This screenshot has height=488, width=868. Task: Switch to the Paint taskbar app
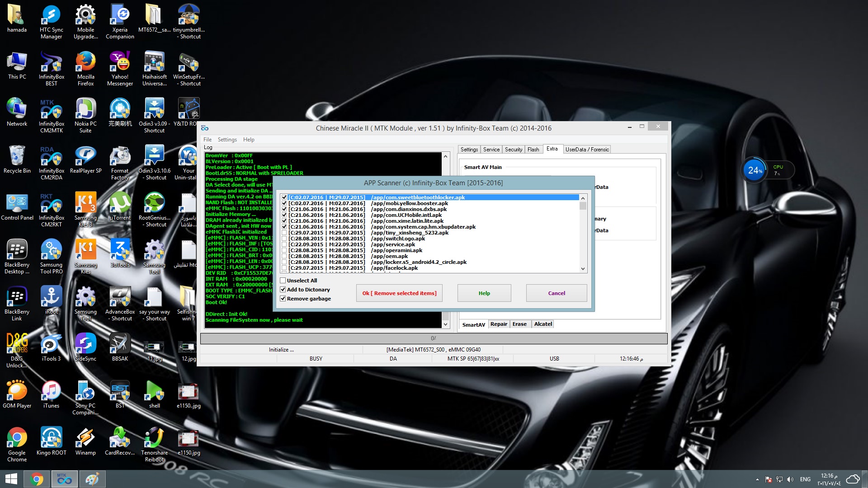[92, 479]
